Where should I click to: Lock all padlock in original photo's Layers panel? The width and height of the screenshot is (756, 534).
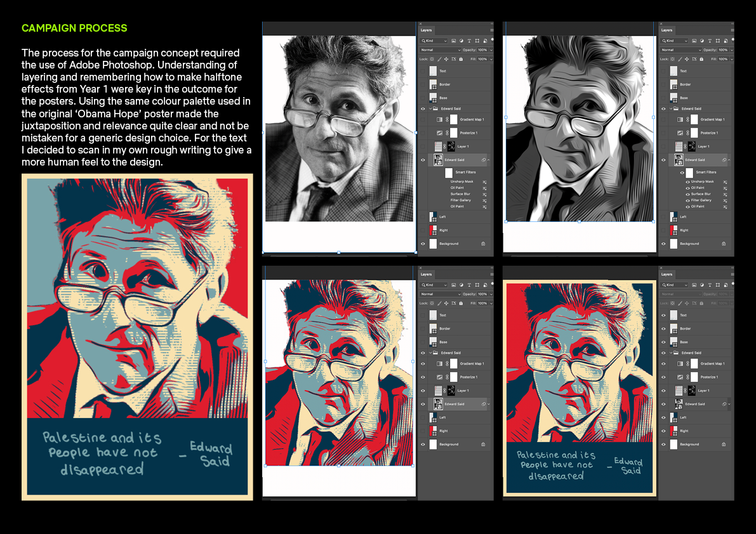tap(461, 59)
